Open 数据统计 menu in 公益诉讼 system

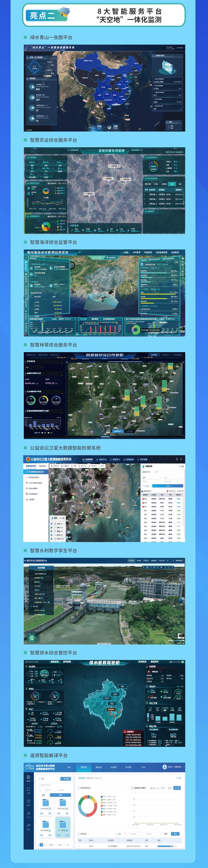click(115, 459)
